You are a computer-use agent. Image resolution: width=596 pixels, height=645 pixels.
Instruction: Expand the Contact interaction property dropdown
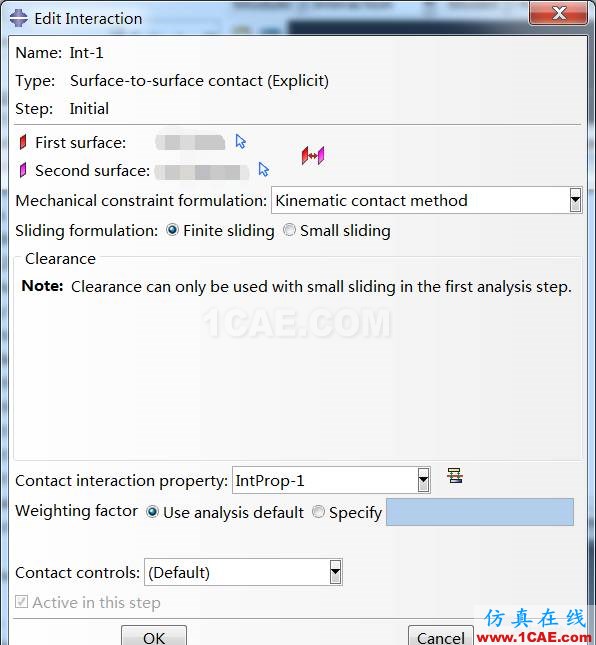(331, 480)
